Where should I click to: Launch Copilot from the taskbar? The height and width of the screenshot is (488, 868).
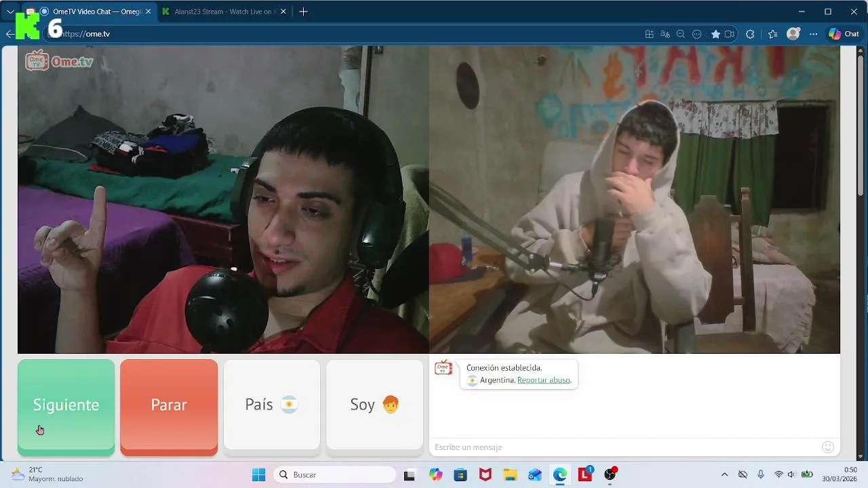(435, 474)
